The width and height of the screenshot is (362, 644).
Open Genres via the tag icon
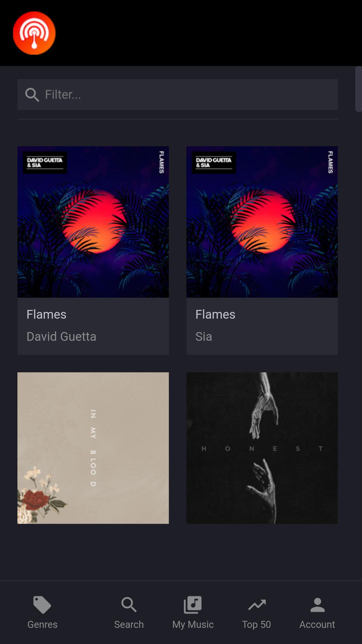[x=42, y=605]
